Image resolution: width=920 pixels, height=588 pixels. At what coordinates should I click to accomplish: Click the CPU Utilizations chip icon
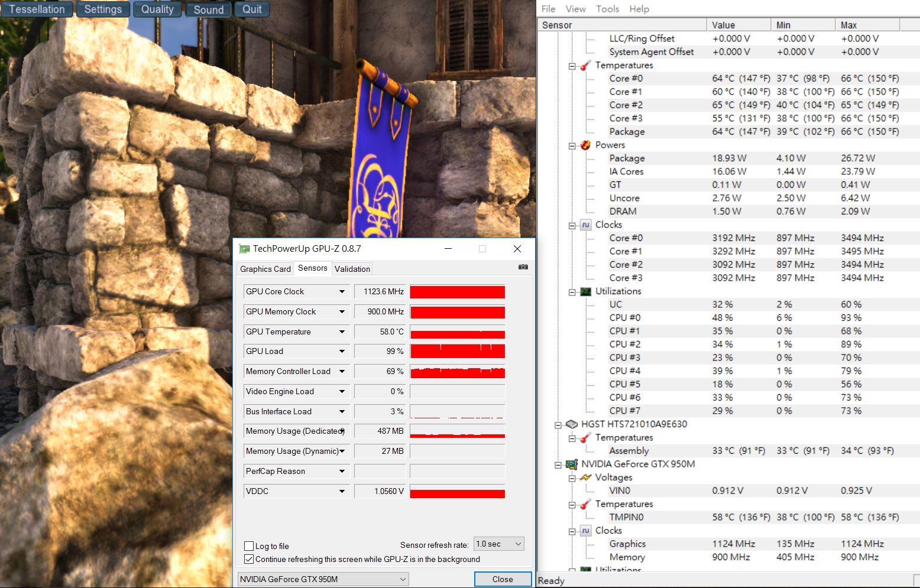(585, 291)
